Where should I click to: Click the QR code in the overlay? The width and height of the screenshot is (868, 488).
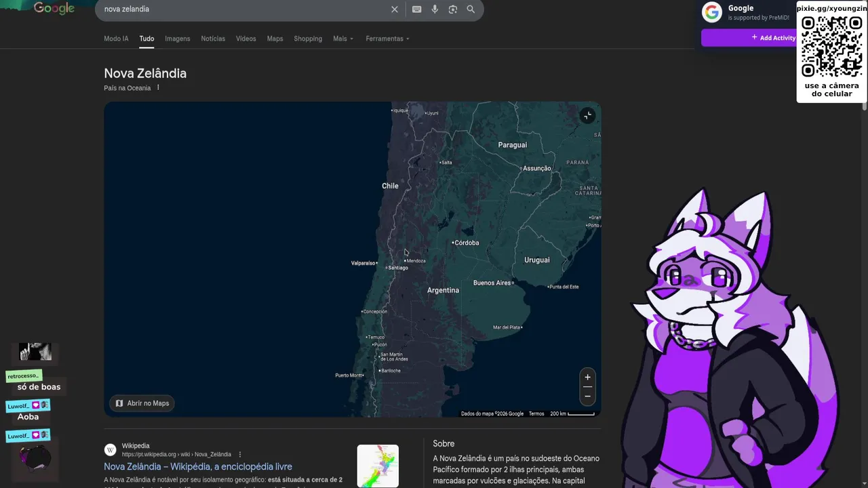(831, 47)
